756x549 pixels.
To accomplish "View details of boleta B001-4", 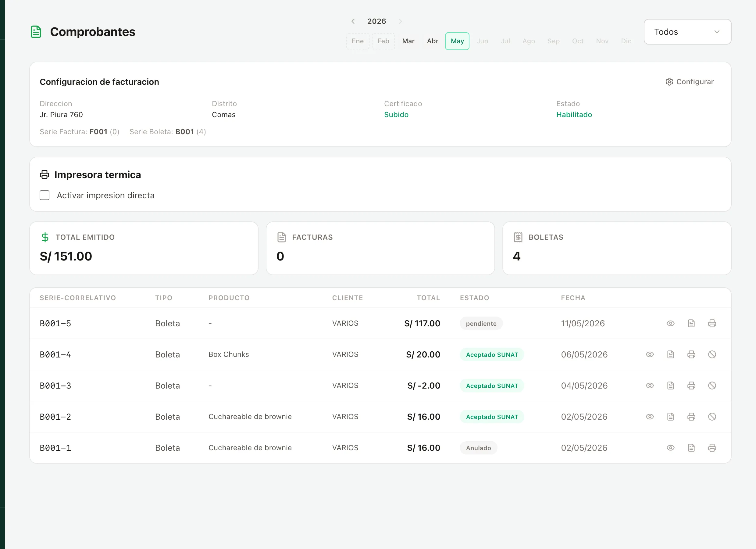I will pos(650,354).
